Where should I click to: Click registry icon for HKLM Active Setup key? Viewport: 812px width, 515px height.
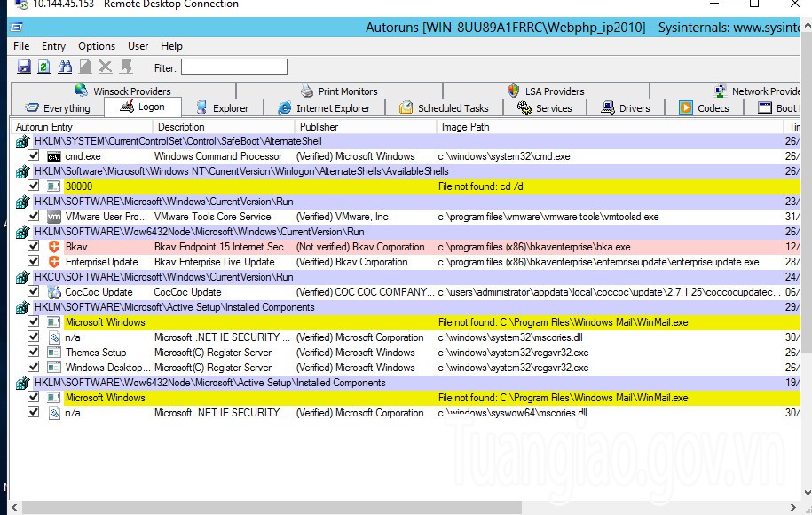click(22, 307)
